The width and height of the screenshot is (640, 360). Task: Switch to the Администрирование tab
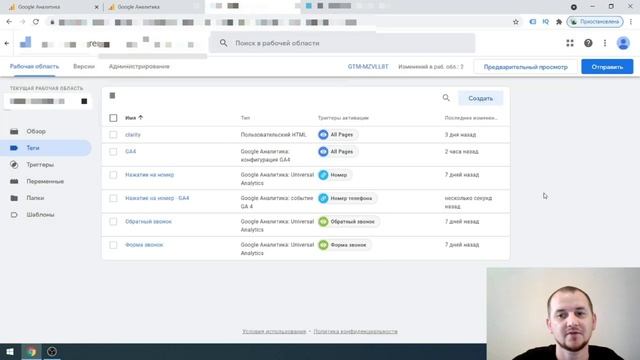pos(139,67)
